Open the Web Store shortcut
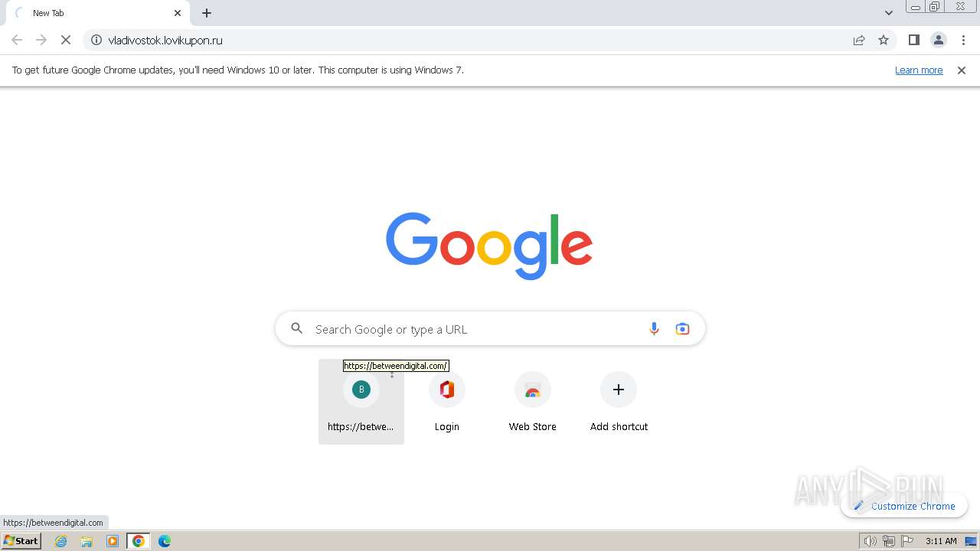 tap(533, 402)
